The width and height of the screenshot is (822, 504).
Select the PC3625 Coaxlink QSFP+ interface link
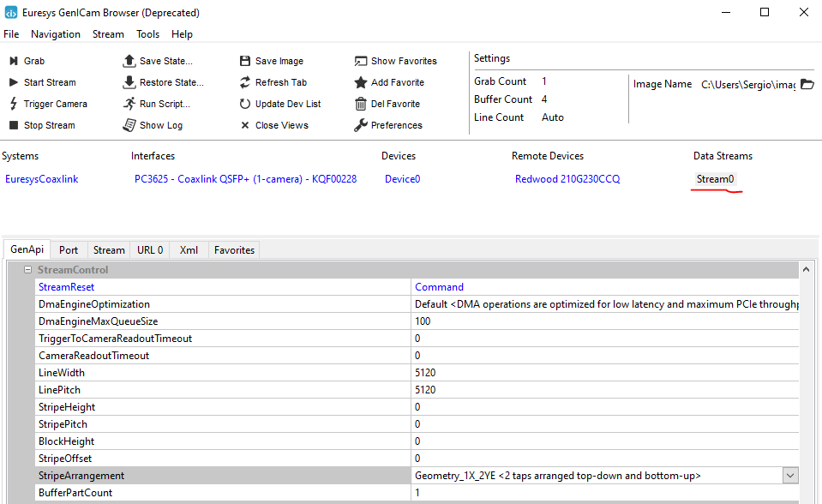tap(245, 179)
